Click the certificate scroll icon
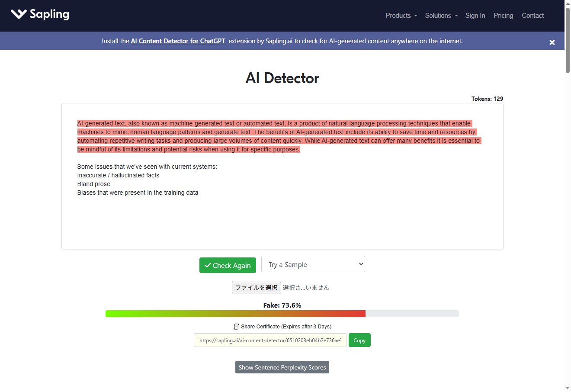The image size is (571, 392). pyautogui.click(x=236, y=327)
